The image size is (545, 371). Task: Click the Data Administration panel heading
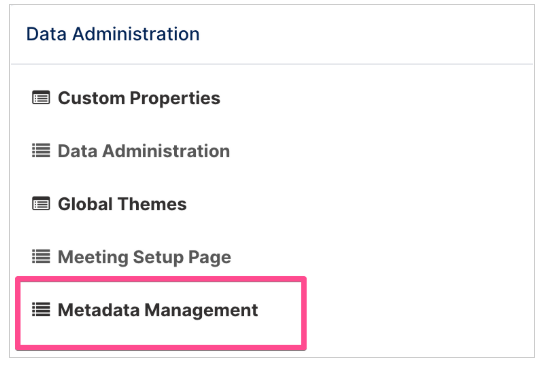tap(113, 34)
